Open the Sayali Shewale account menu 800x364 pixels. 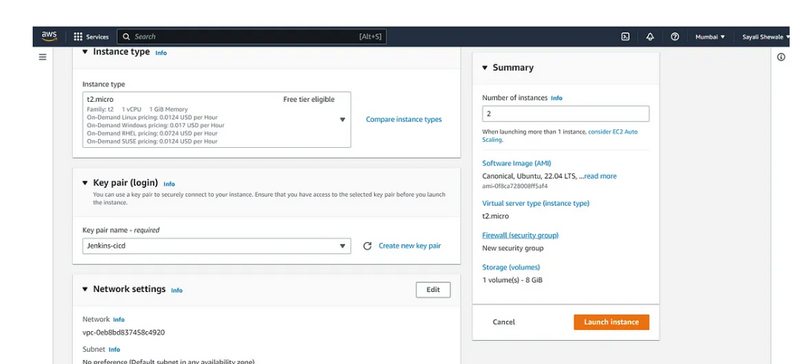[766, 37]
